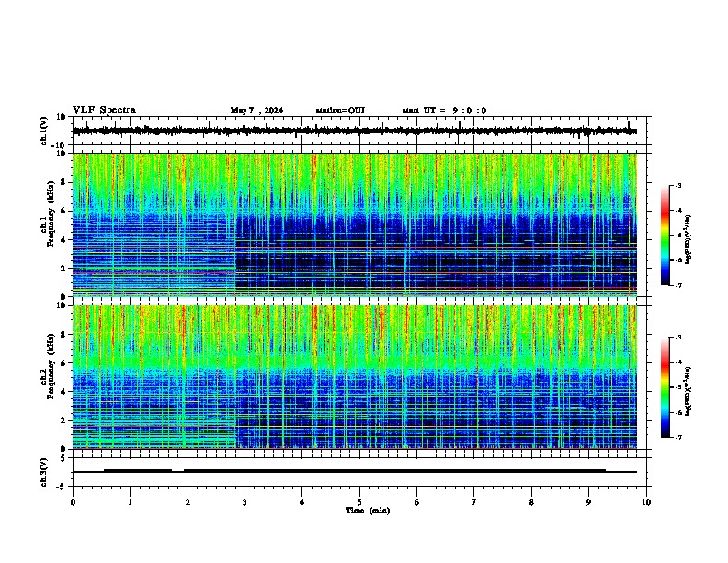Click the ch.2 colorbar "log(PSD)" label
Image resolution: width=728 pixels, height=563 pixels.
688,391
